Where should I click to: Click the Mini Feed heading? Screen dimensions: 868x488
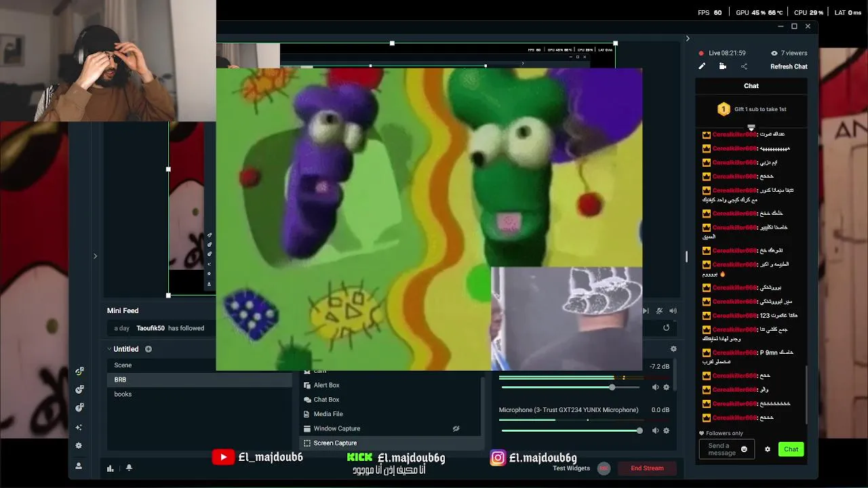[x=123, y=310]
